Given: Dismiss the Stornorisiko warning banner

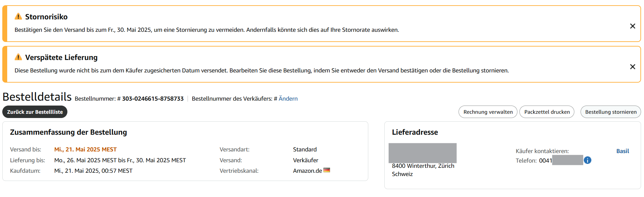Looking at the screenshot, I should (633, 26).
